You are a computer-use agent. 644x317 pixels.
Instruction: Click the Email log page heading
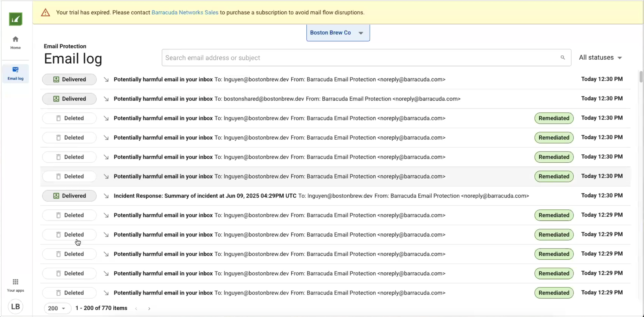click(x=73, y=59)
